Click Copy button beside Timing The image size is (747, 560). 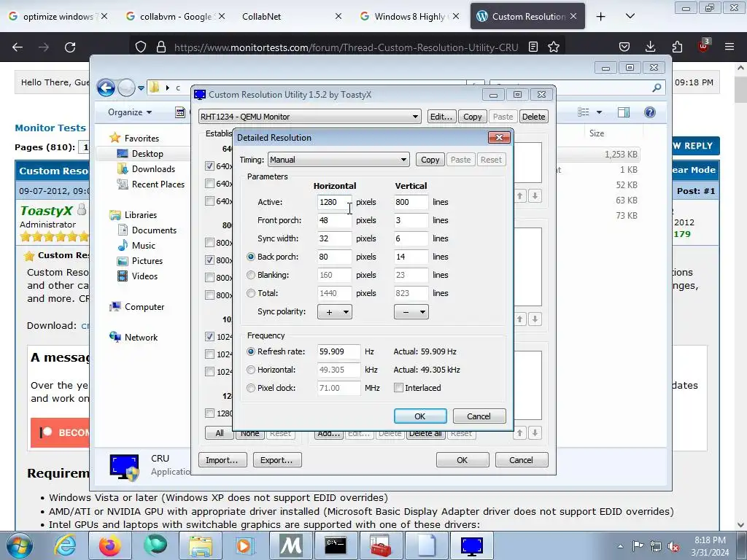click(x=430, y=160)
